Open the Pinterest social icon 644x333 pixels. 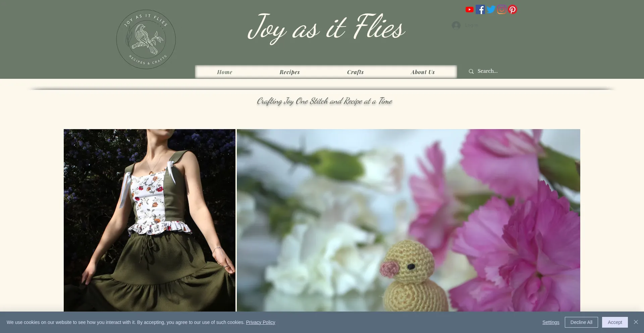point(512,9)
